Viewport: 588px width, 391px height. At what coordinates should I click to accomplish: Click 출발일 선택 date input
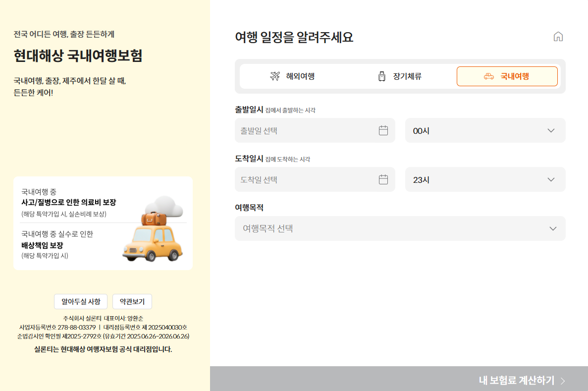[315, 130]
